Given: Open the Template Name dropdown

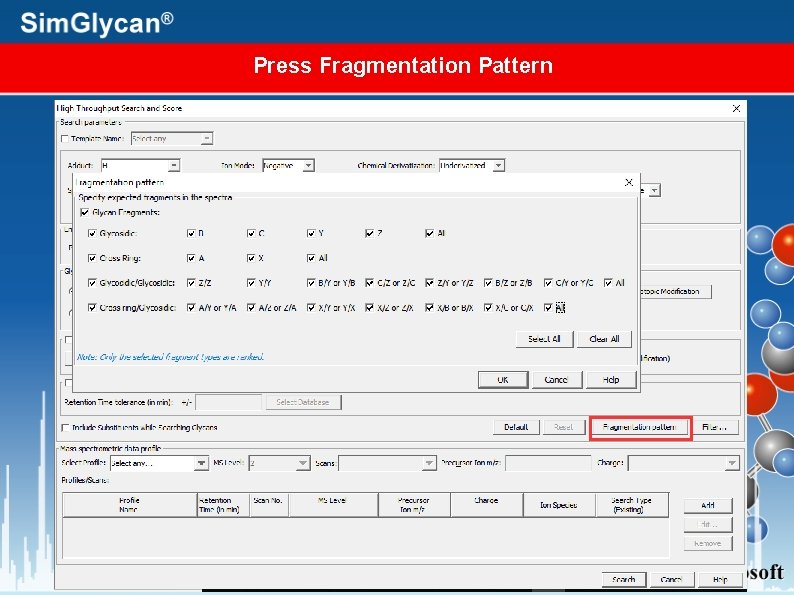Looking at the screenshot, I should pyautogui.click(x=207, y=139).
